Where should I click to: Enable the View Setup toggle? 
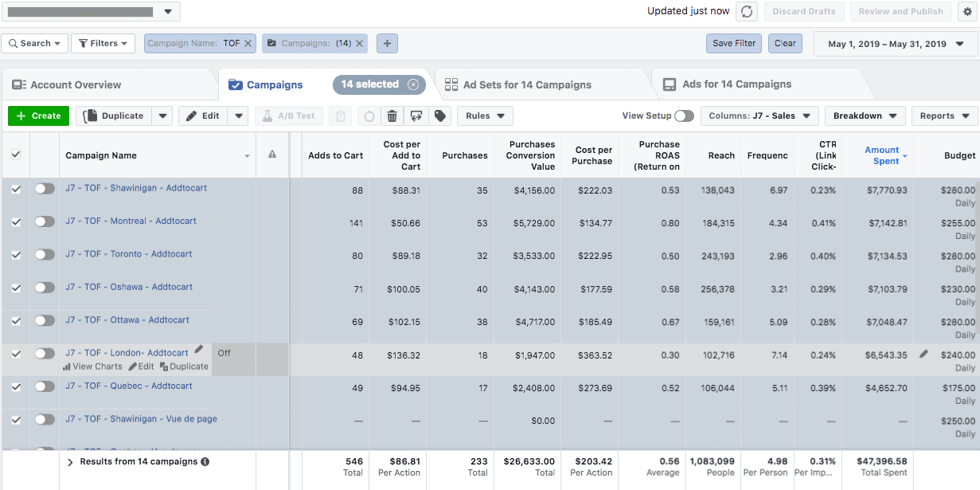683,115
